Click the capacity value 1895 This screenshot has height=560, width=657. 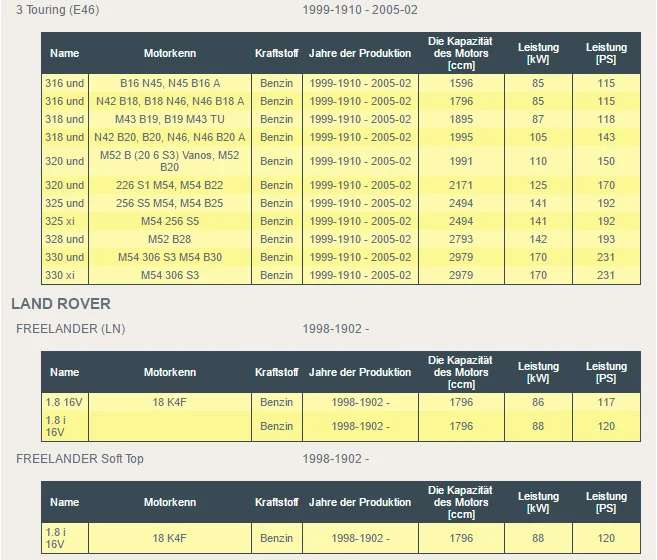click(461, 119)
